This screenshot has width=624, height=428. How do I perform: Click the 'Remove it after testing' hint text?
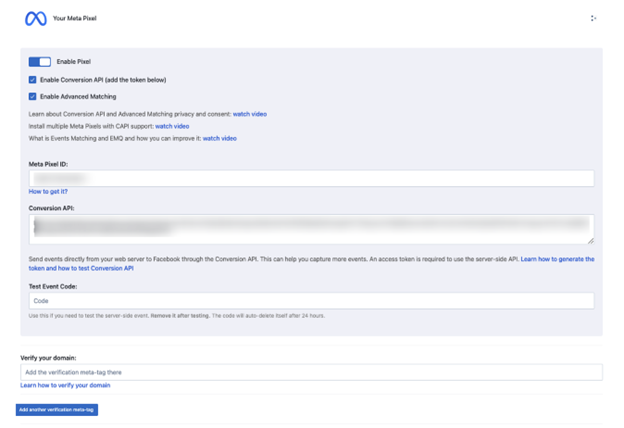point(180,316)
